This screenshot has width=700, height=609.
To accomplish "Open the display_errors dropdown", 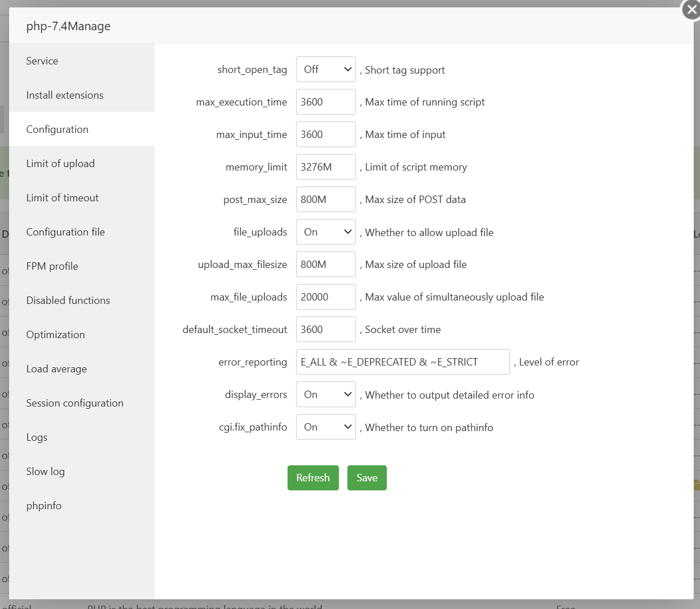I will click(x=326, y=395).
